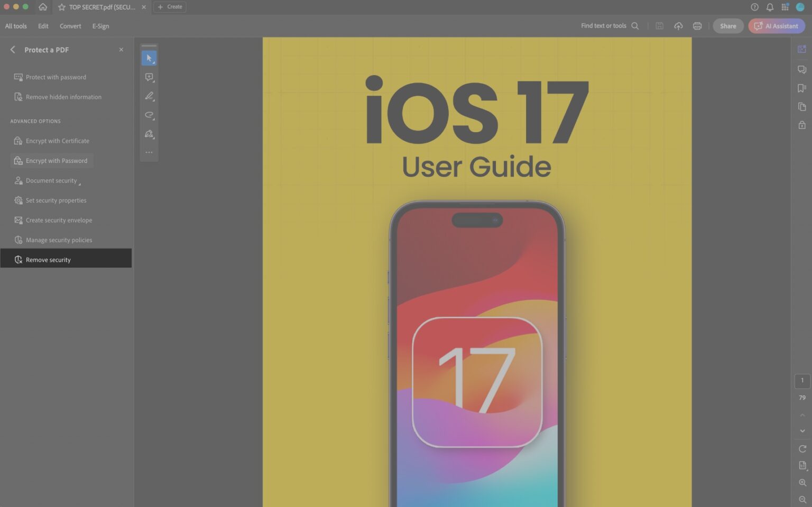The image size is (812, 507).
Task: Click the upload to cloud icon
Action: (678, 25)
